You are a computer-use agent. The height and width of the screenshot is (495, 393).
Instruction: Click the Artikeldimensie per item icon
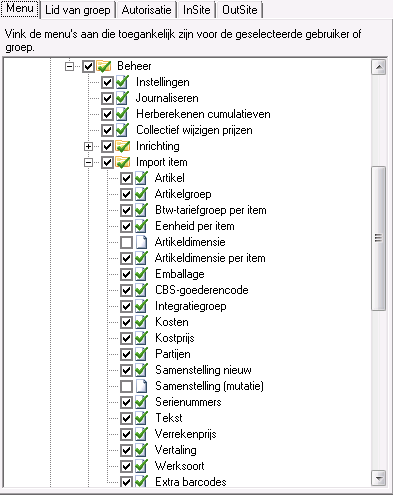pos(141,258)
